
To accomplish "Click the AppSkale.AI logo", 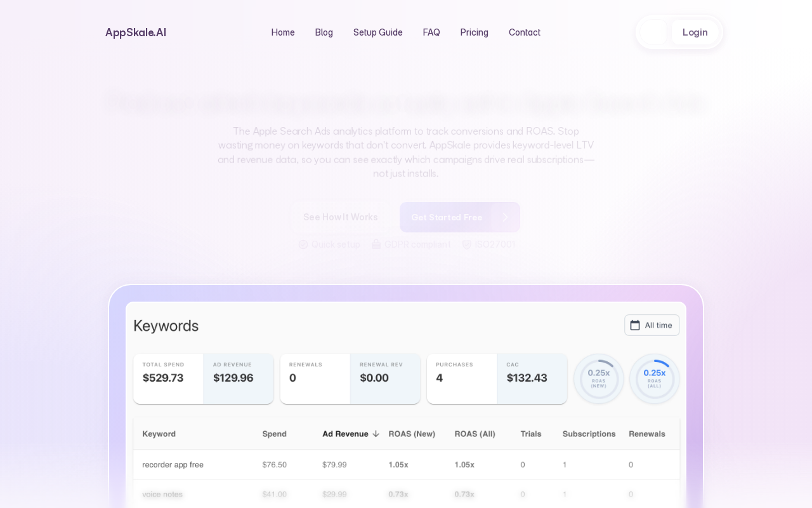I will [x=136, y=32].
